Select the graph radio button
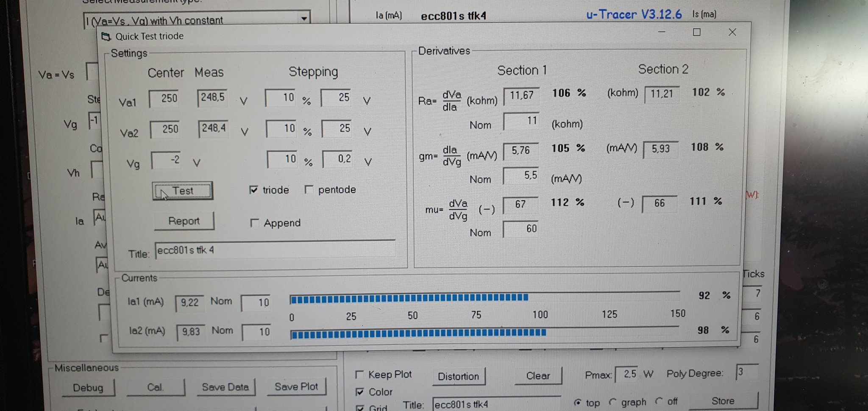 (x=612, y=402)
